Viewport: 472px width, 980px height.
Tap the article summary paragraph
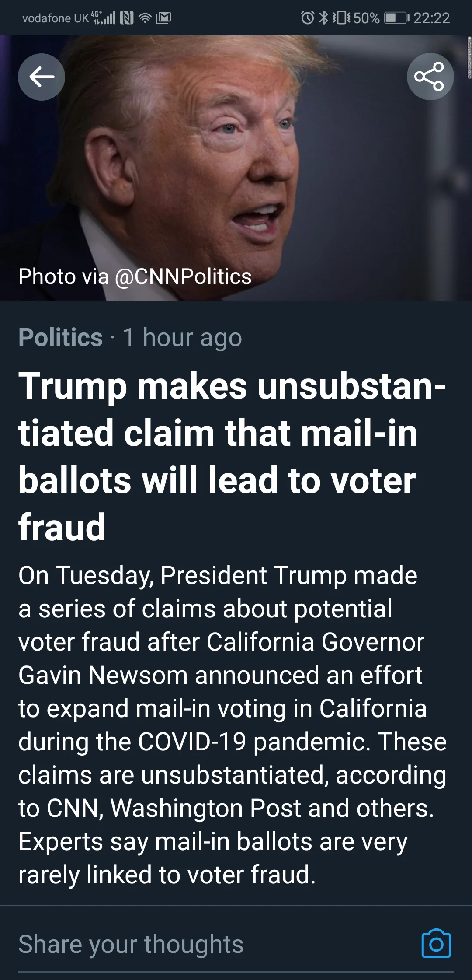click(232, 725)
